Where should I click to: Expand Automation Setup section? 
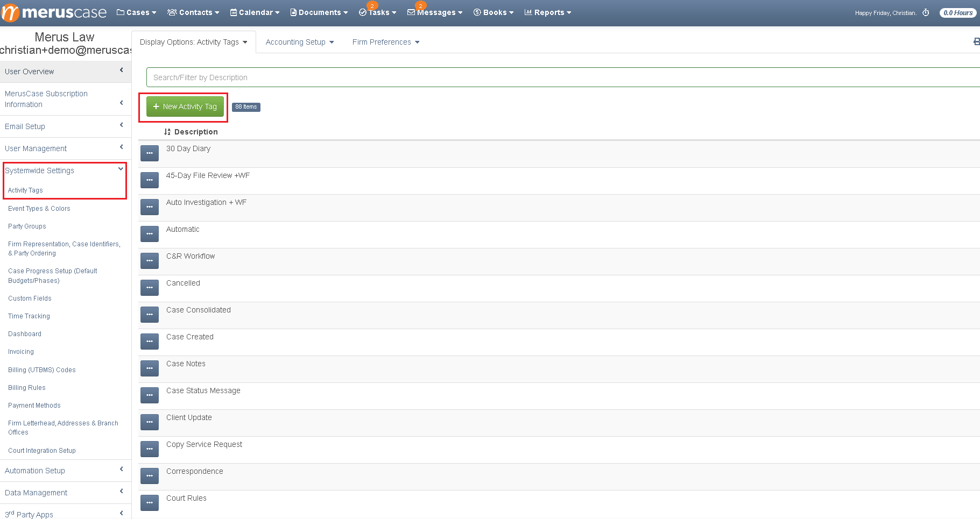(65, 471)
